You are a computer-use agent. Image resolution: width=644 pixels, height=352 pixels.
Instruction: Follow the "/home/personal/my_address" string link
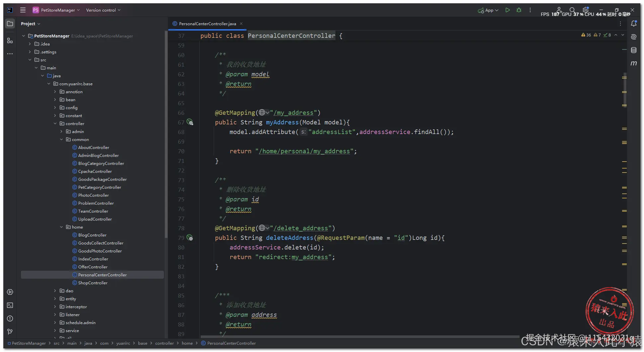click(304, 151)
